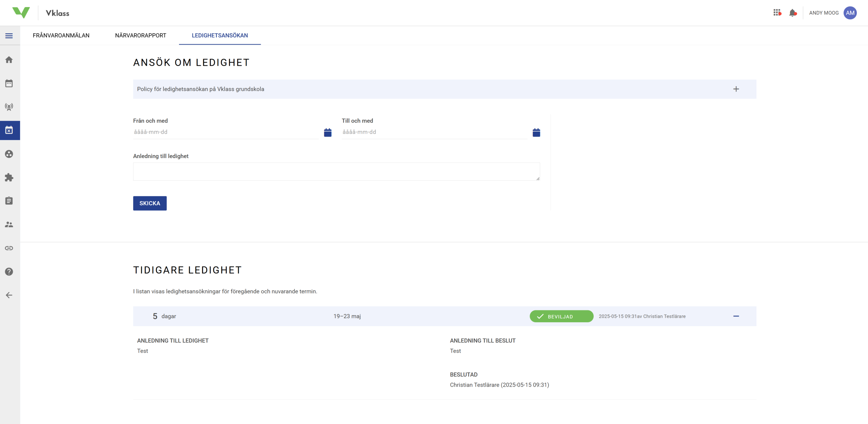
Task: Open the puzzle piece plugins icon
Action: pyautogui.click(x=9, y=177)
